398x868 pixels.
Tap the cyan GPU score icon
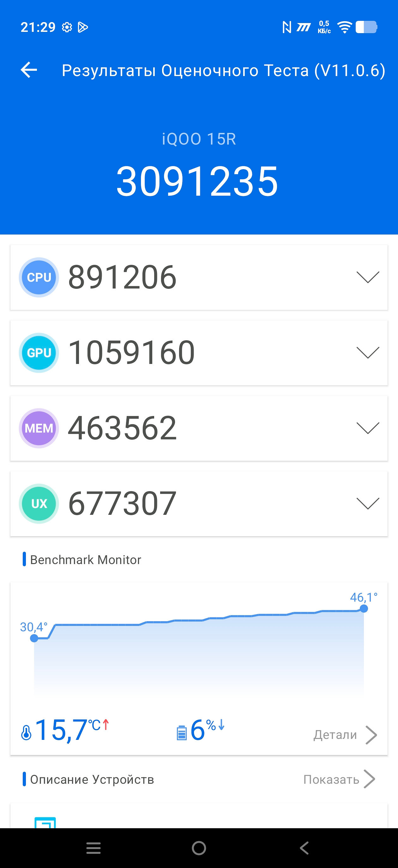pos(39,353)
